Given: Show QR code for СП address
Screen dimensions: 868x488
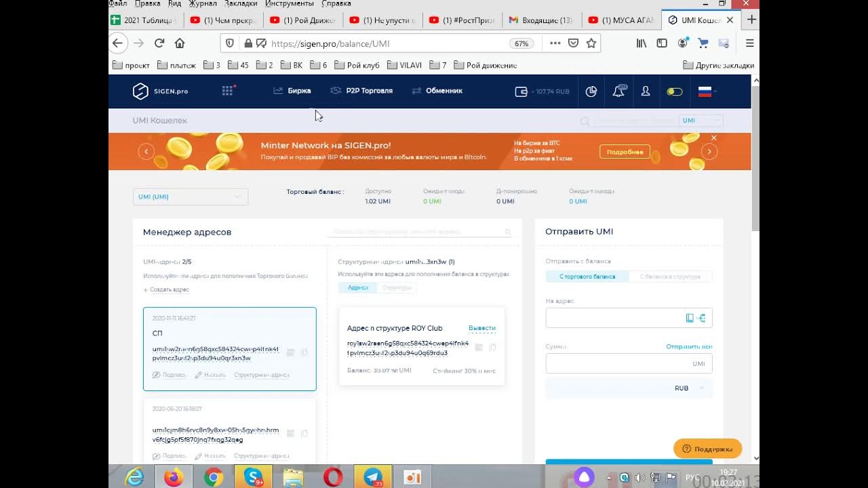Looking at the screenshot, I should (x=290, y=352).
